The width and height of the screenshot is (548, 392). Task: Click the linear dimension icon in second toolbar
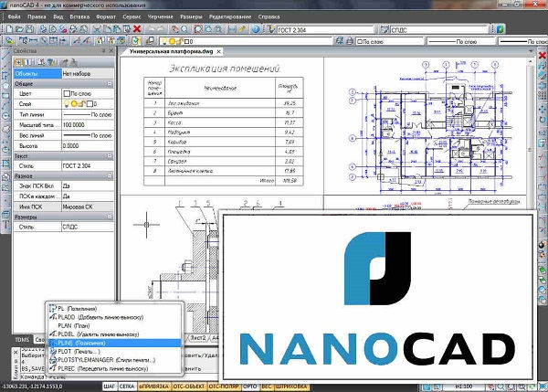33,41
